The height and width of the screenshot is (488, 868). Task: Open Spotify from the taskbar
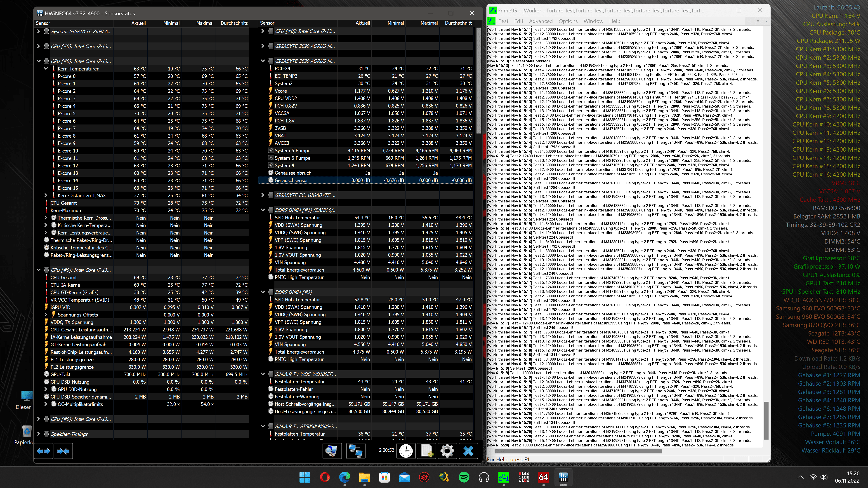coord(464,477)
